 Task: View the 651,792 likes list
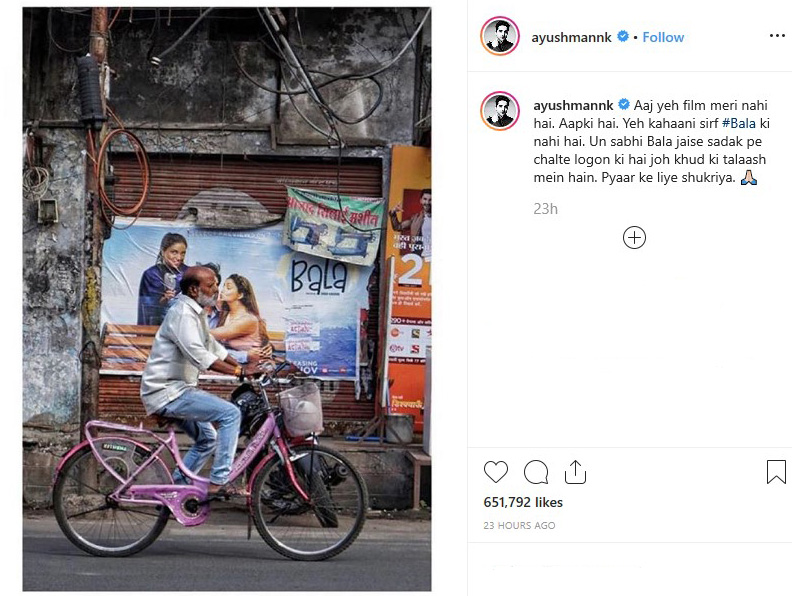[x=523, y=502]
